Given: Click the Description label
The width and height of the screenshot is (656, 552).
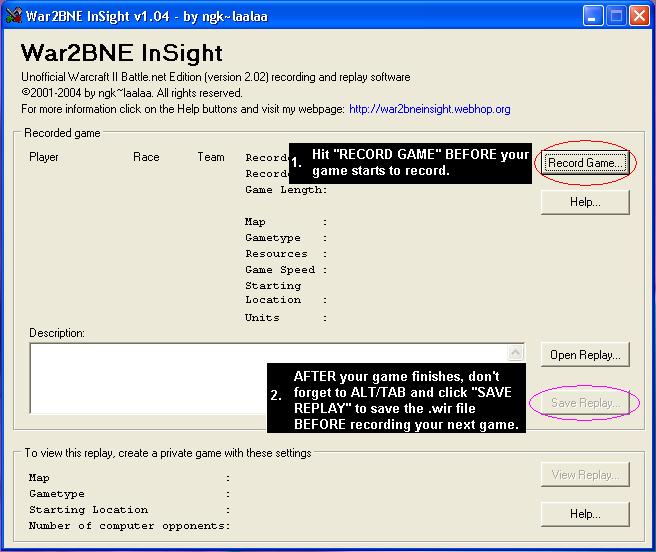Looking at the screenshot, I should click(57, 333).
